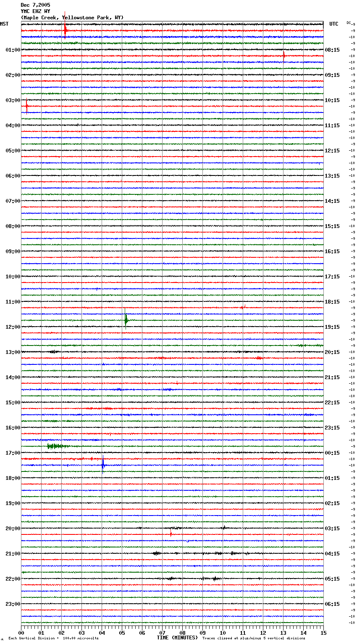This screenshot has height=644, width=357.
Task: Select the 19:00 MST hour label
Action: click(x=13, y=503)
